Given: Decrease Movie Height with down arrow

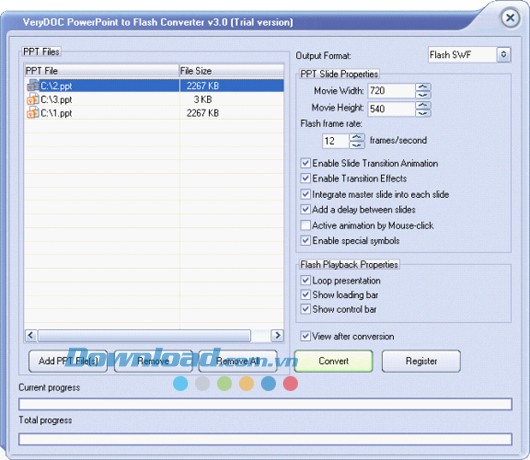Looking at the screenshot, I should pyautogui.click(x=423, y=113).
